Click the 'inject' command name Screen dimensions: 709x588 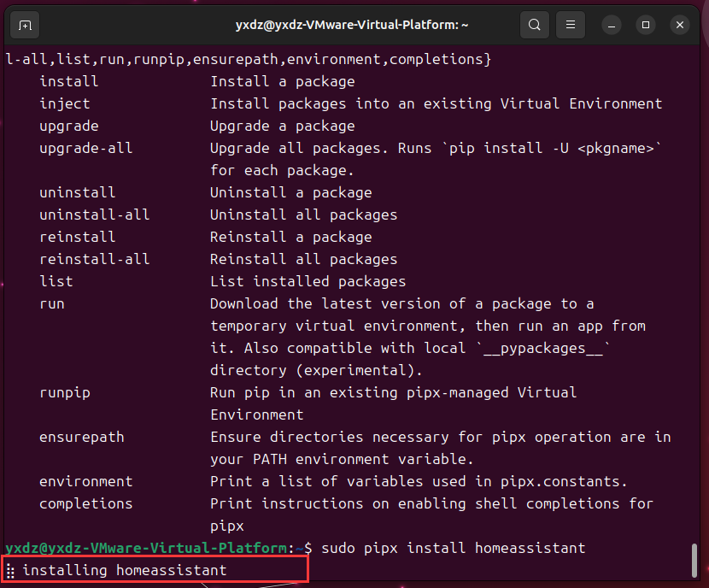(x=65, y=103)
